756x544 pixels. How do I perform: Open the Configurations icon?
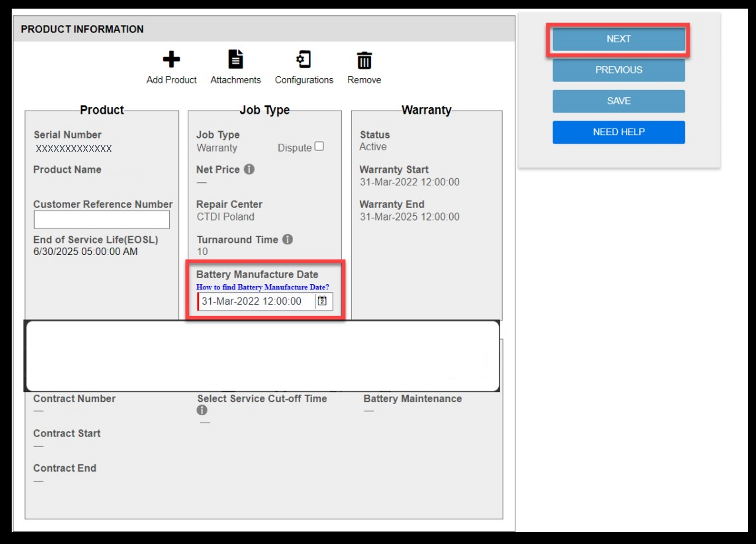pyautogui.click(x=304, y=59)
